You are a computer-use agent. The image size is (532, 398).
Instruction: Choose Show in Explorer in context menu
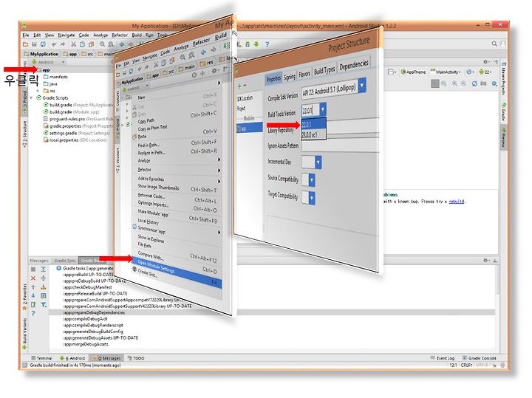[151, 239]
